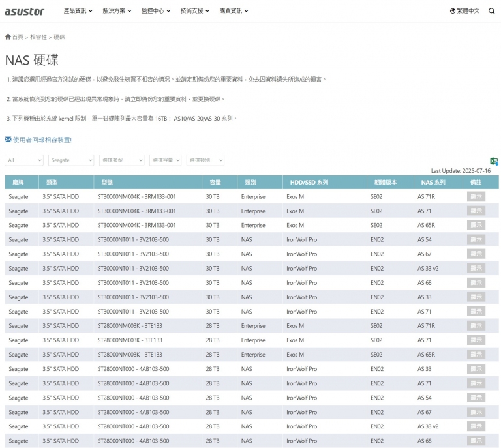This screenshot has height=448, width=501.
Task: Go to 首頁 breadcrumb link
Action: (18, 37)
